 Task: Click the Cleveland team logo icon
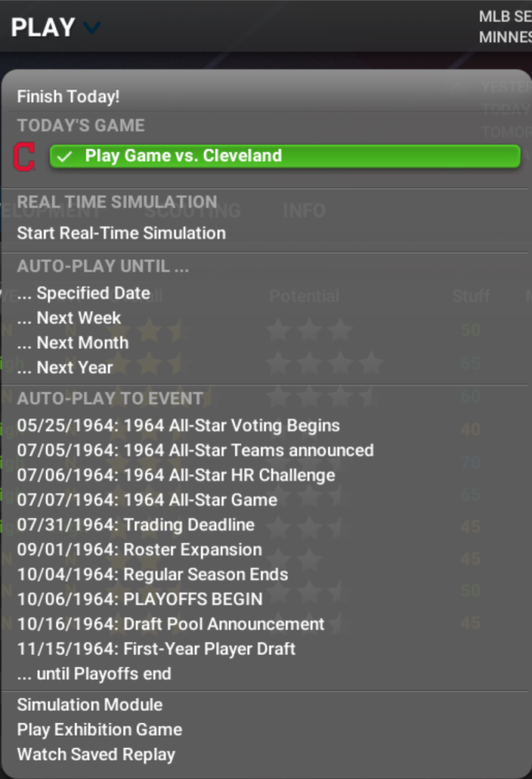coord(24,156)
